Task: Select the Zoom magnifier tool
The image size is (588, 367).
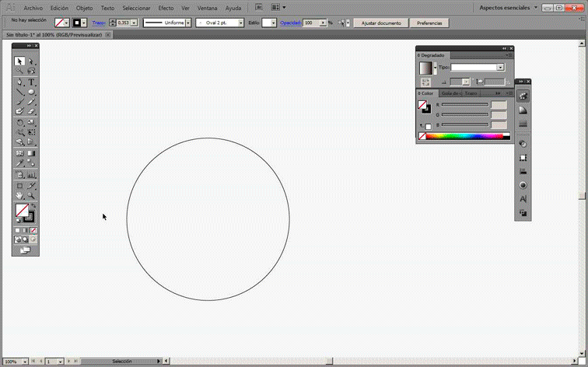Action: (x=31, y=195)
